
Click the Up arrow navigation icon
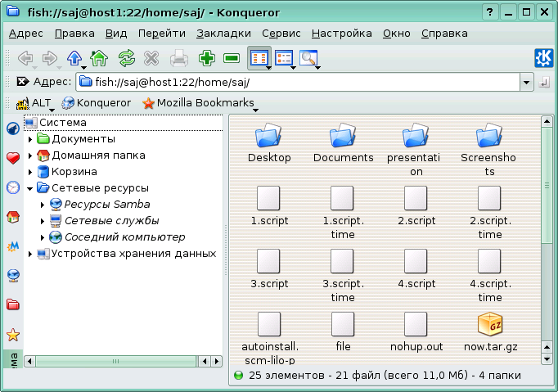point(74,58)
